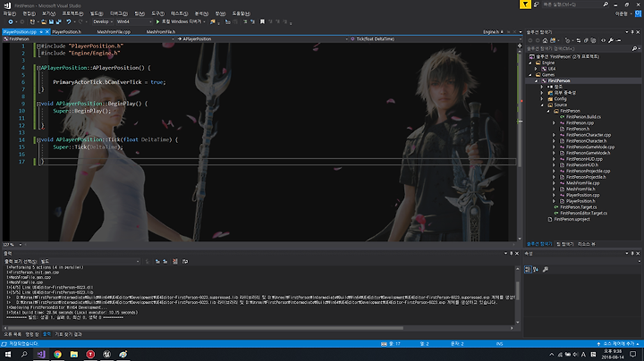Start the Local Windows Debugger

click(180, 21)
